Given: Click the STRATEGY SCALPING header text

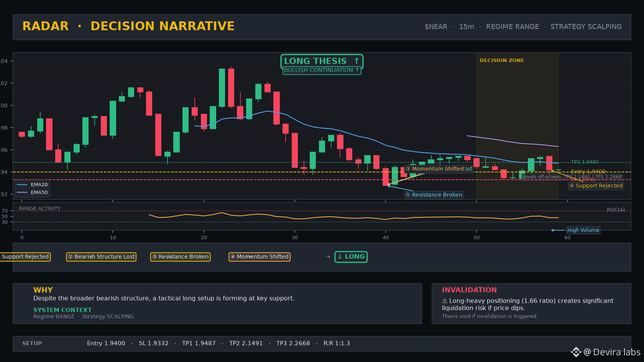Looking at the screenshot, I should click(x=586, y=27).
